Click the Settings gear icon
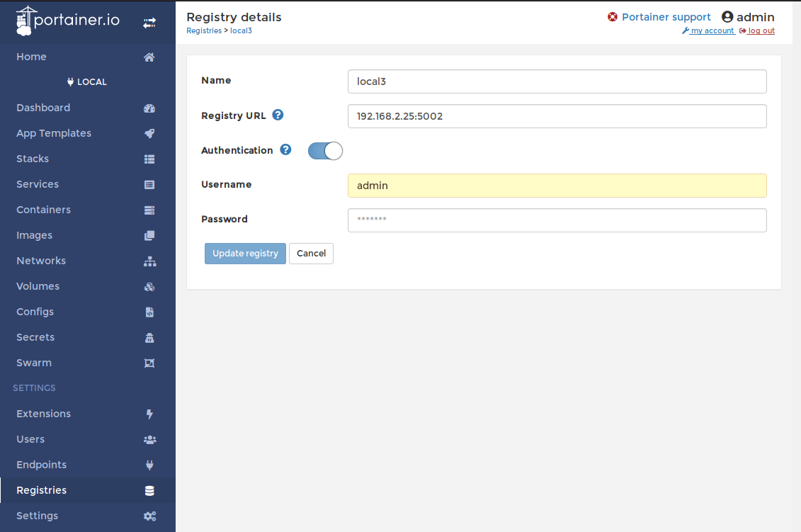Screen dimensions: 801x532 click(x=149, y=516)
